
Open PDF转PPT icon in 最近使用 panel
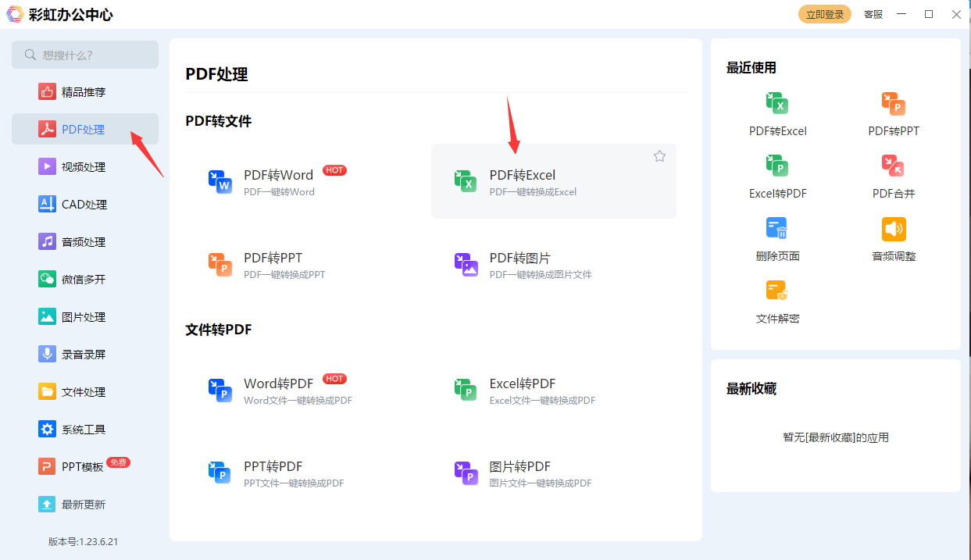pyautogui.click(x=894, y=103)
